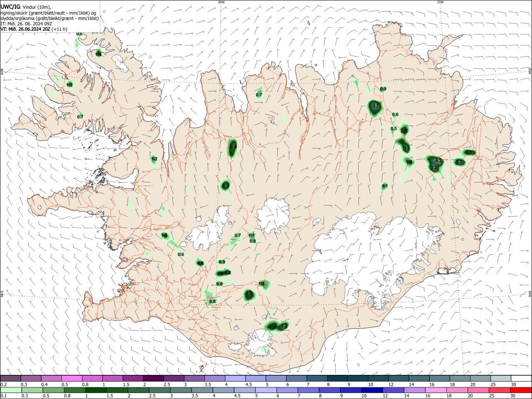Pick the first dark mauve 0.2–0.3 top swatch
This screenshot has height=399, width=532.
point(11,378)
